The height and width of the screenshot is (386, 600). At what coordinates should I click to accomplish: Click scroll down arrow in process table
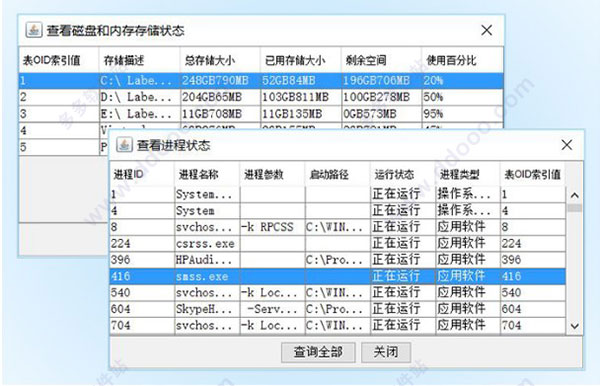(x=574, y=326)
